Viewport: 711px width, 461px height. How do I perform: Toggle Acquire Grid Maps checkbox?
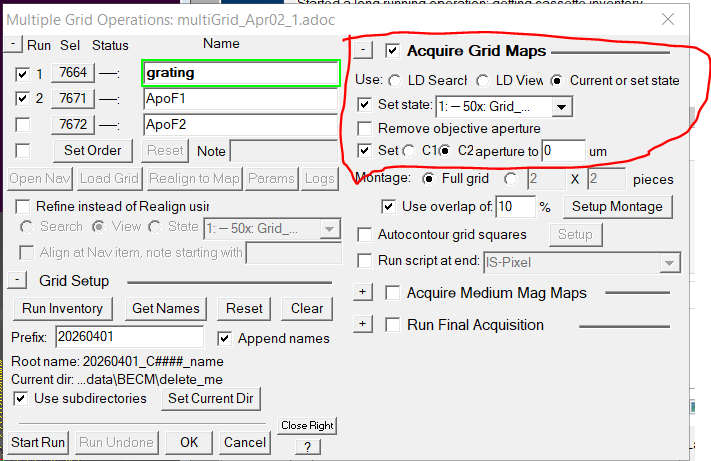tap(393, 51)
